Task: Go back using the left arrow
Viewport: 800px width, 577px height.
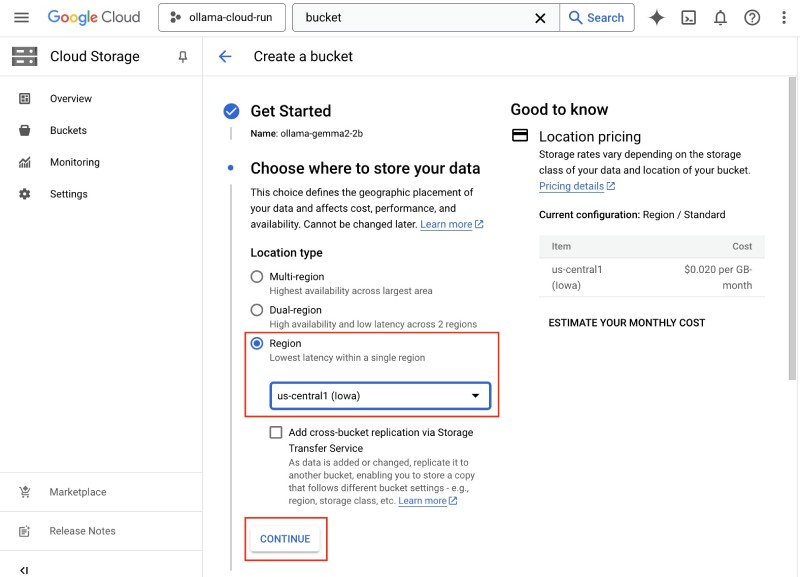Action: pos(225,57)
